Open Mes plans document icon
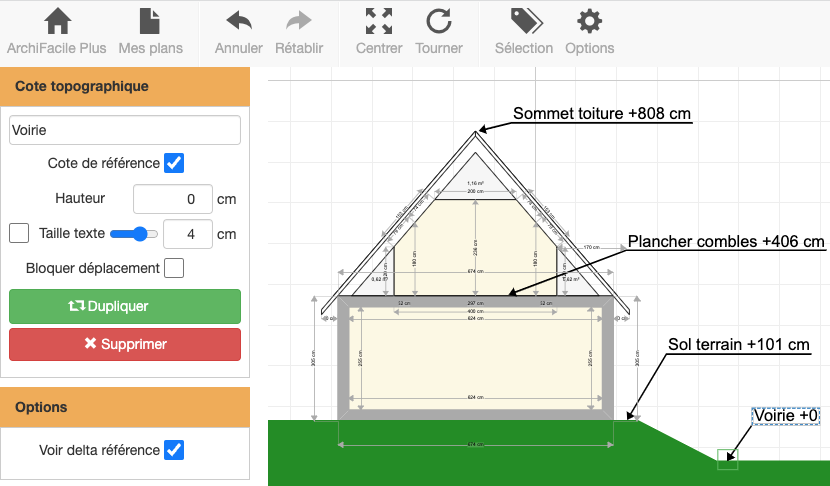 click(150, 22)
